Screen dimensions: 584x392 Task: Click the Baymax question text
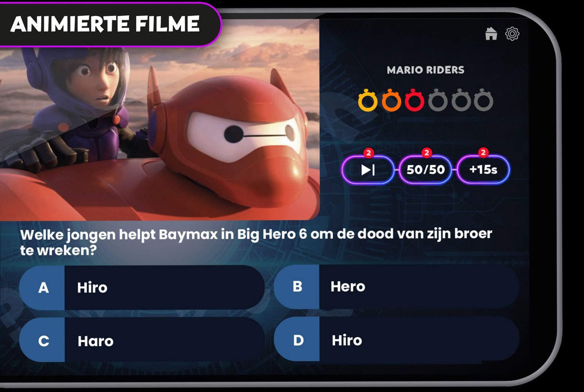point(256,242)
